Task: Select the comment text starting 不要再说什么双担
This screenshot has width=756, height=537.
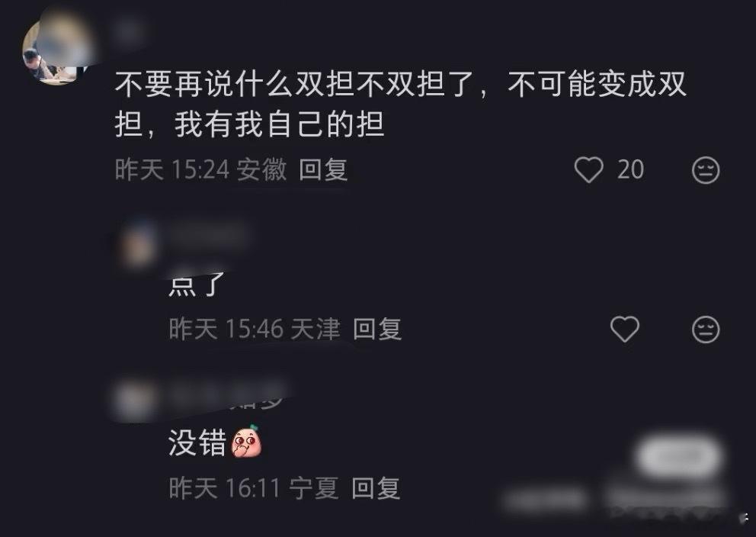Action: pyautogui.click(x=400, y=105)
